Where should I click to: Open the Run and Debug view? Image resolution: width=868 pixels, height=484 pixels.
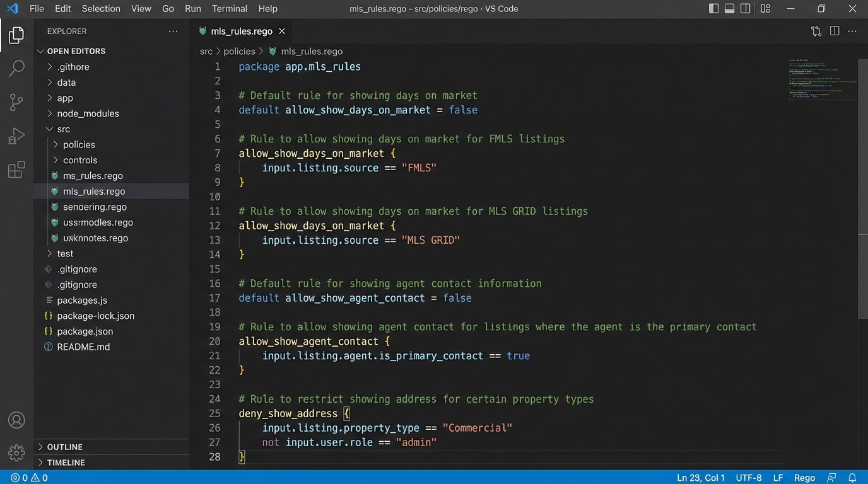pos(16,136)
